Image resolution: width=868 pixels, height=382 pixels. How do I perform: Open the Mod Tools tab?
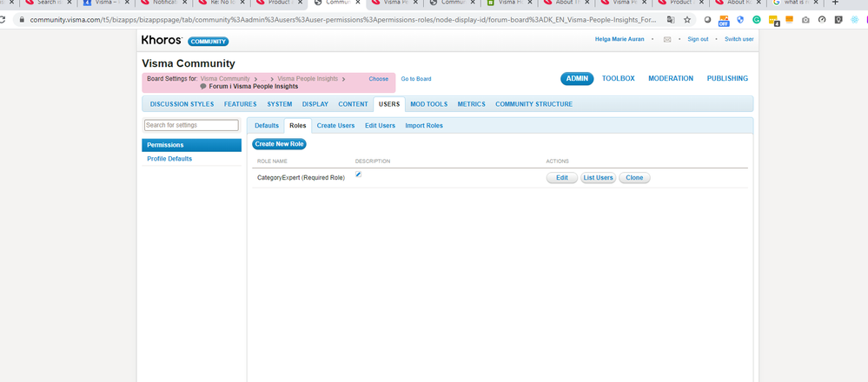tap(429, 104)
